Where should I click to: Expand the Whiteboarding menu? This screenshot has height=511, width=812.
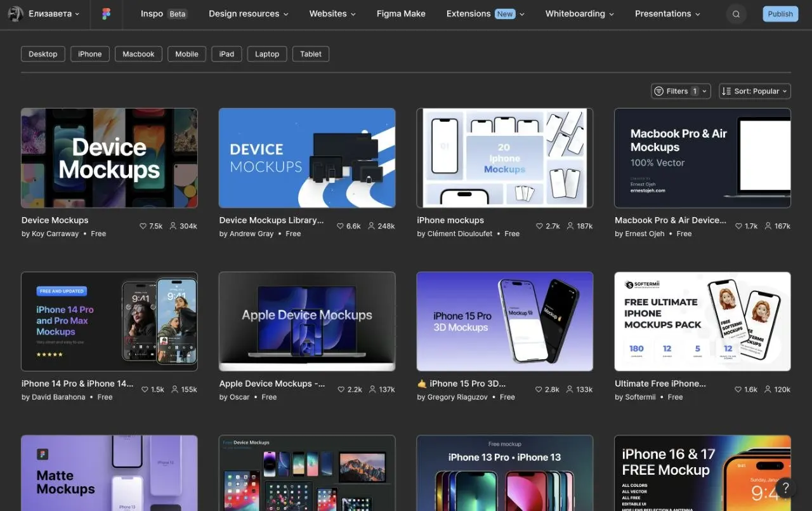tap(580, 14)
